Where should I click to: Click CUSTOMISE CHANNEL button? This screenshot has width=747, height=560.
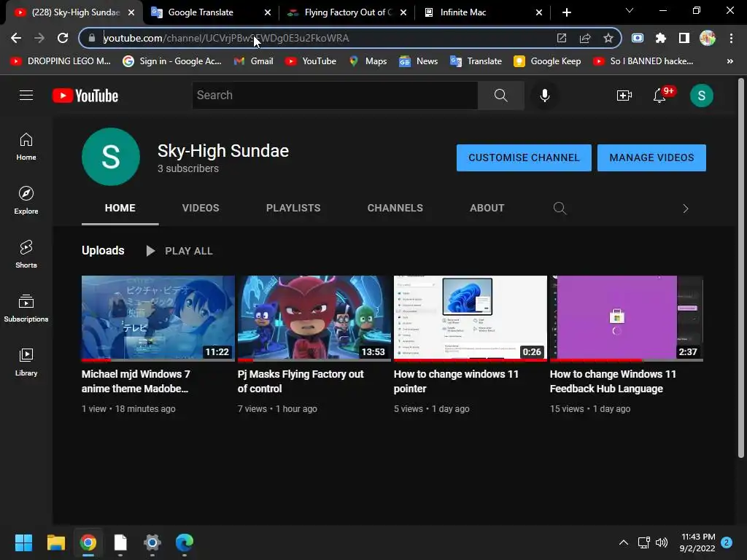[524, 157]
